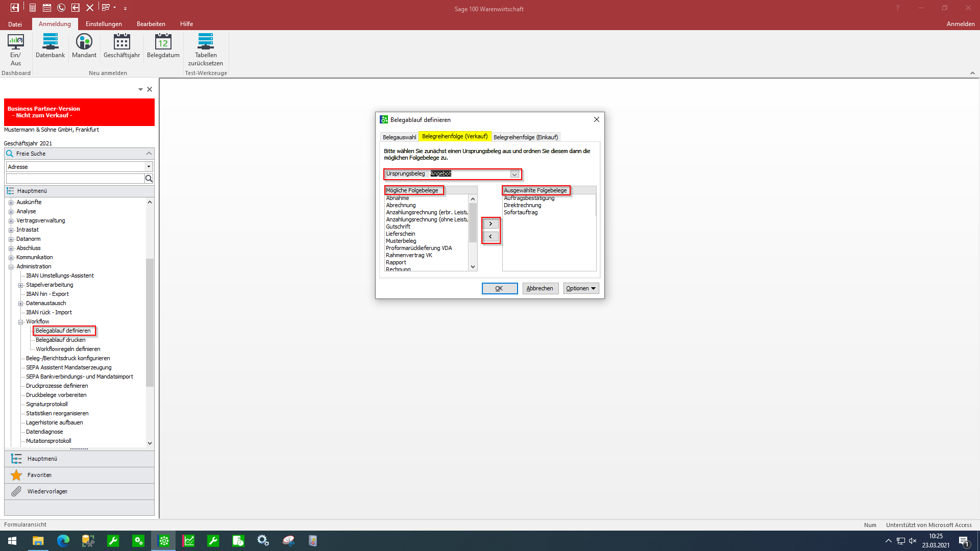Viewport: 980px width, 551px height.
Task: Confirm dialog with OK
Action: click(500, 289)
